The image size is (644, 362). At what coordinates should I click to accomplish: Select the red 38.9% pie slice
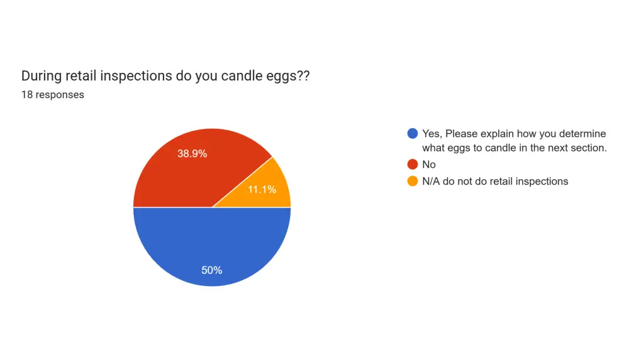coord(193,172)
